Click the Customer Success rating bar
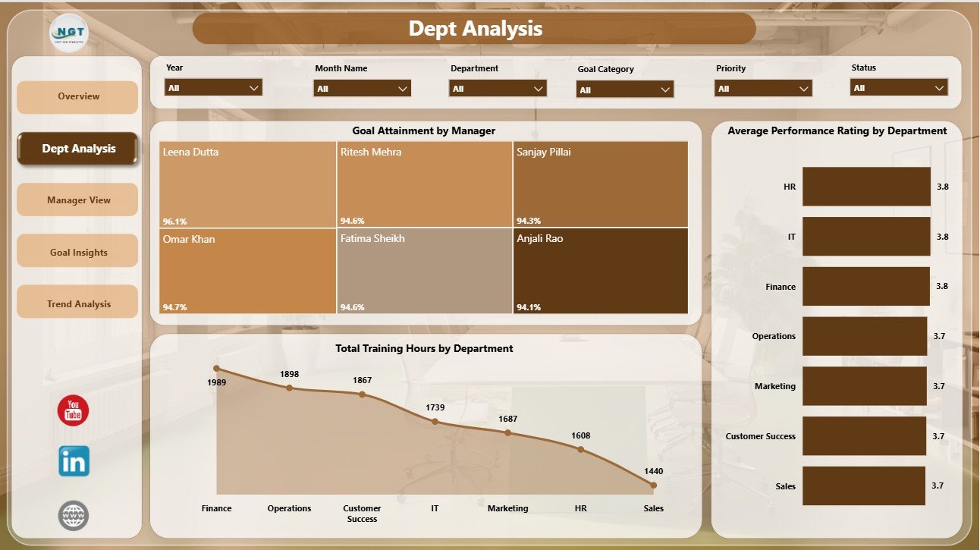This screenshot has height=550, width=980. point(864,435)
